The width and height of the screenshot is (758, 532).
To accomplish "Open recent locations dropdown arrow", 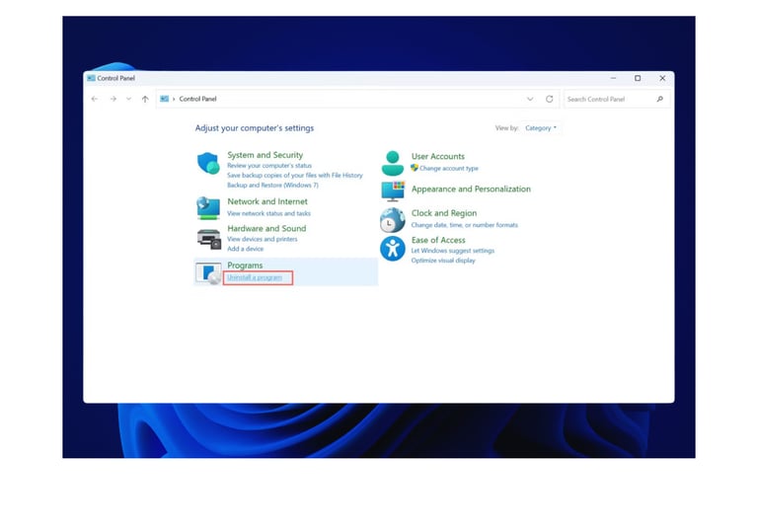I will (x=128, y=99).
